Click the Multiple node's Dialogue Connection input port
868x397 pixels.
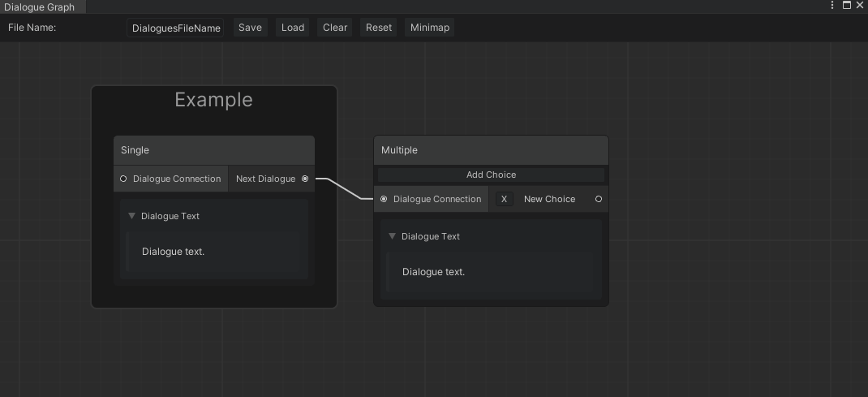384,199
